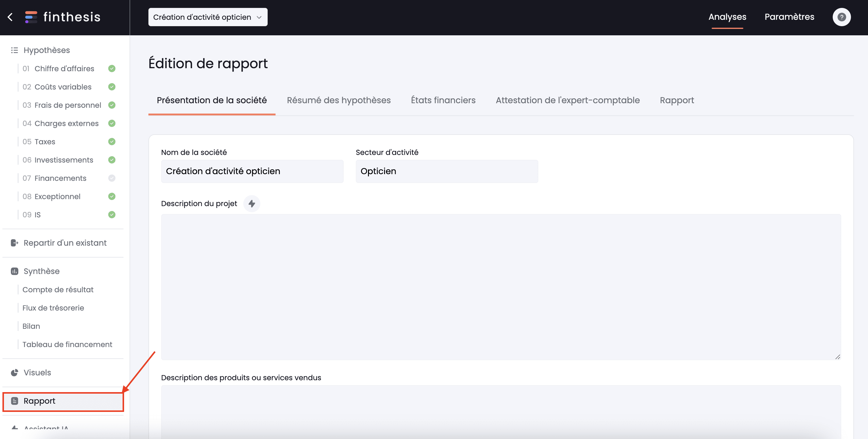
Task: Click the AI lightning bolt description icon
Action: [252, 203]
